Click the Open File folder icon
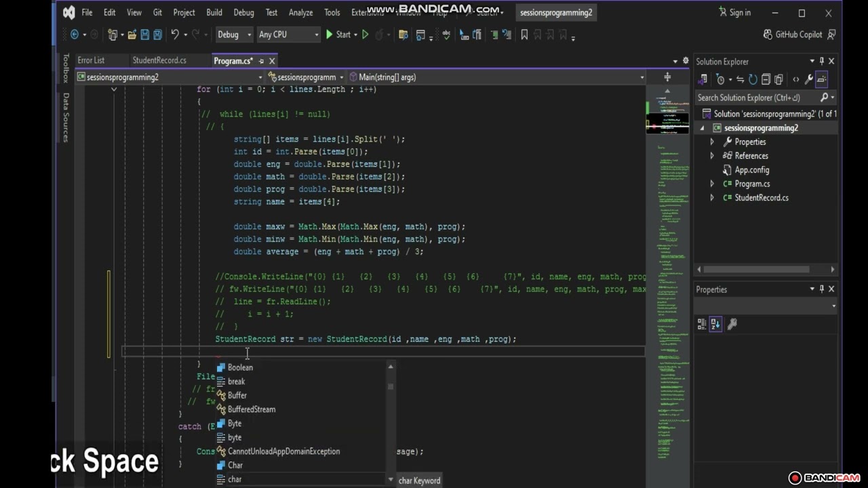The height and width of the screenshot is (488, 868). (x=132, y=35)
